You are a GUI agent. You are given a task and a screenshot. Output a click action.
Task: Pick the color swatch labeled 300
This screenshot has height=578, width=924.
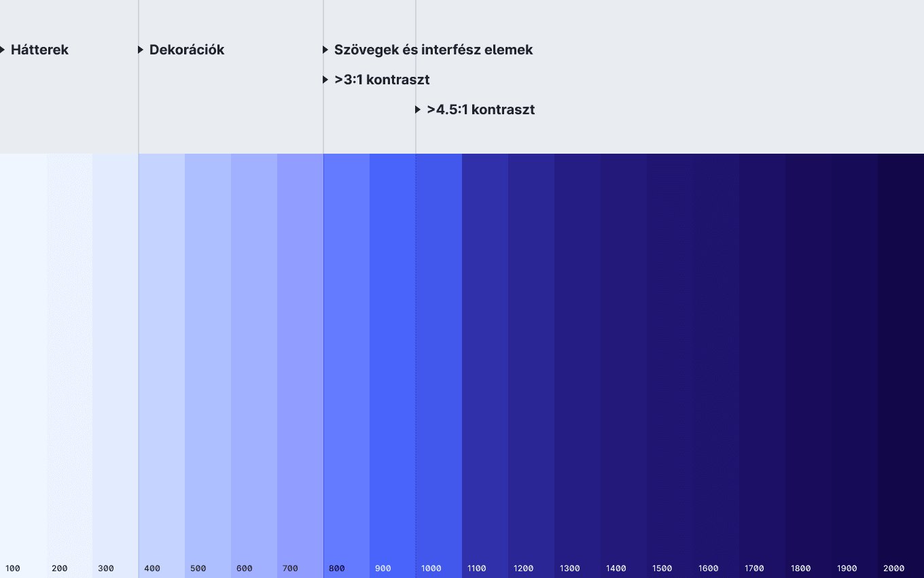(x=115, y=366)
